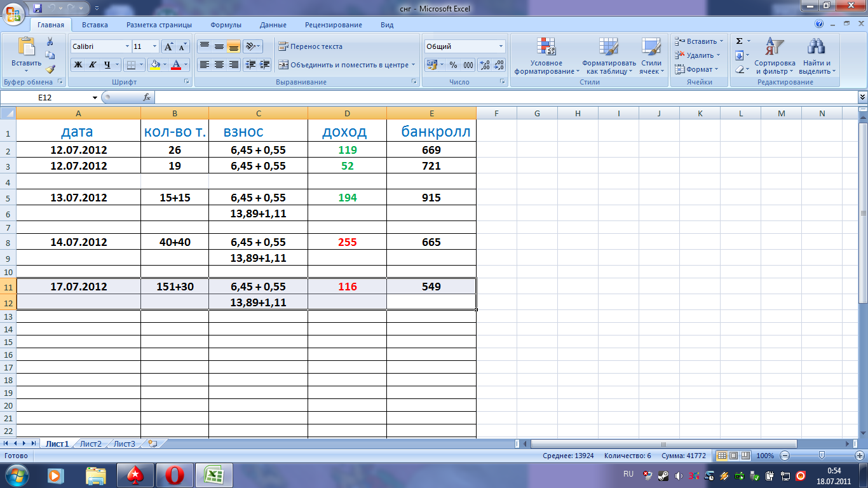Open PokerStars from the taskbar
Image resolution: width=868 pixels, height=488 pixels.
point(135,475)
